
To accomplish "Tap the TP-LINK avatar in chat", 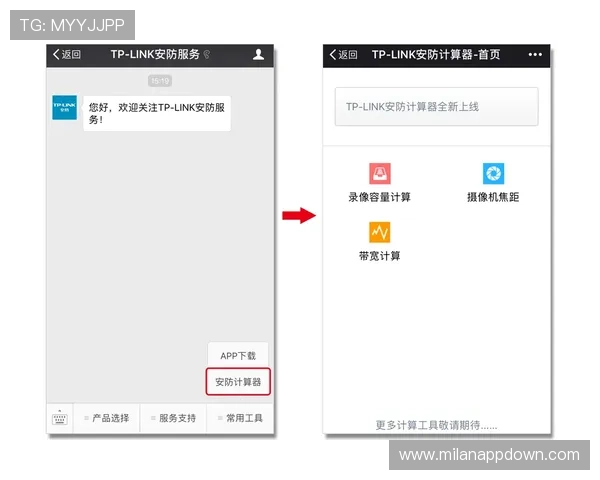I will point(64,108).
